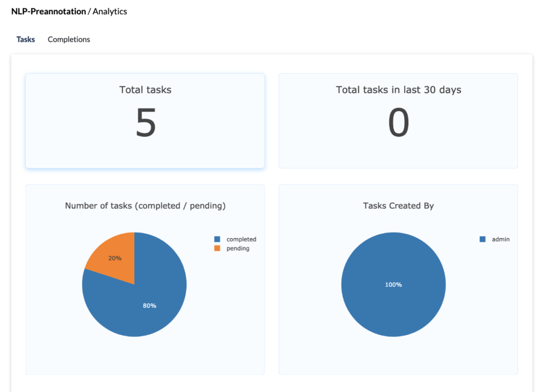Viewport: 539px width, 392px height.
Task: Click the Number of tasks chart title
Action: point(145,206)
